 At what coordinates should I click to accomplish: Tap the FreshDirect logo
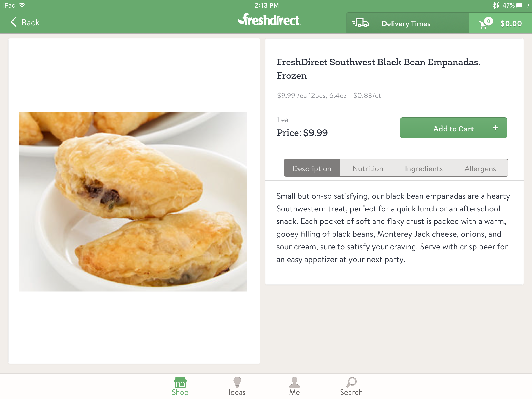click(x=269, y=20)
